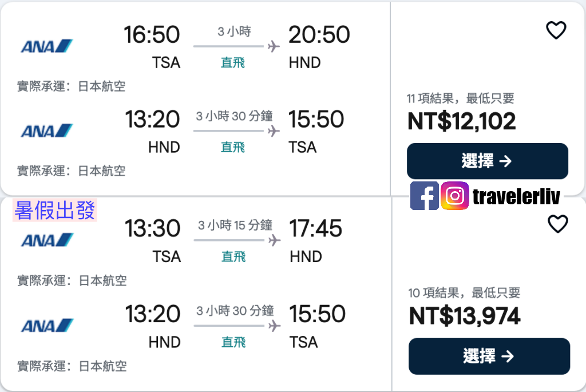Image resolution: width=586 pixels, height=392 pixels.
Task: Click the NT$12,102 price text
Action: (x=462, y=121)
